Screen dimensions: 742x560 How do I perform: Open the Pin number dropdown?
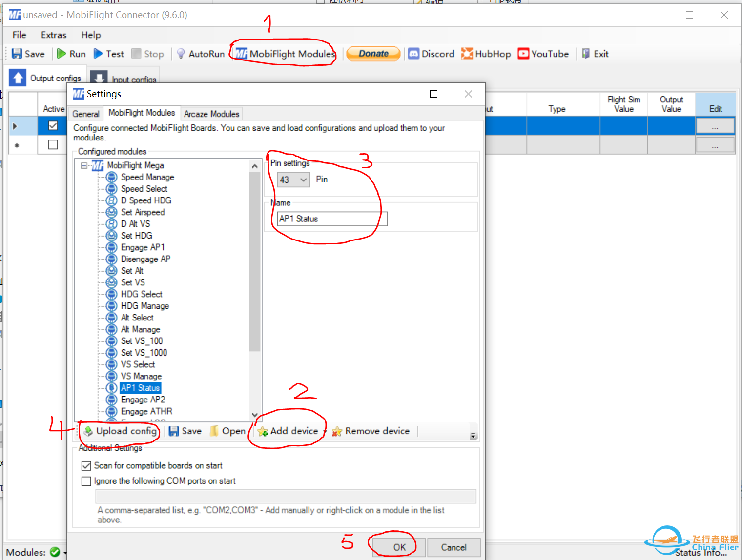pos(293,180)
